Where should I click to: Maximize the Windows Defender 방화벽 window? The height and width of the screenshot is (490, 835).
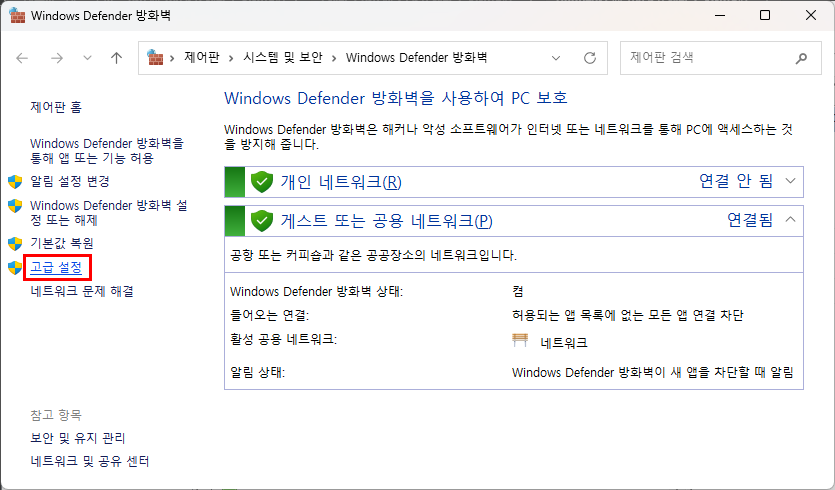click(765, 15)
